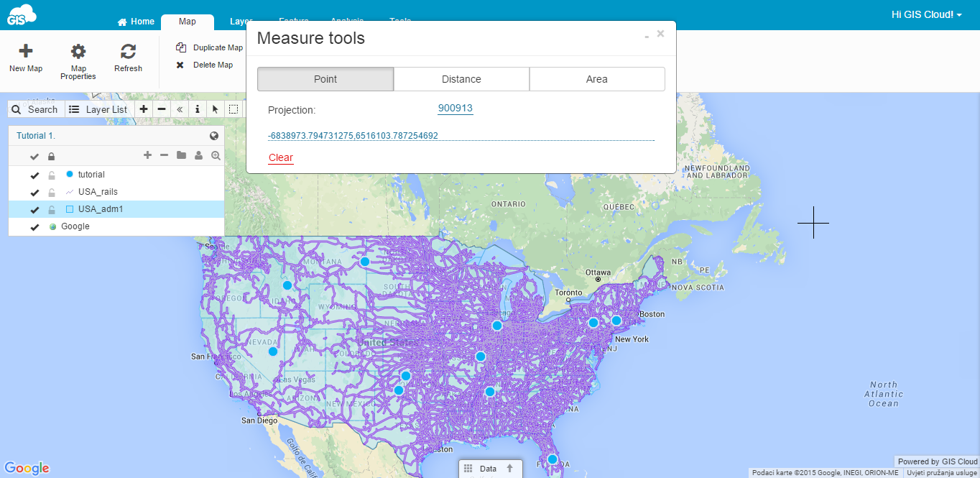
Task: Click the measured coordinates field
Action: (461, 135)
